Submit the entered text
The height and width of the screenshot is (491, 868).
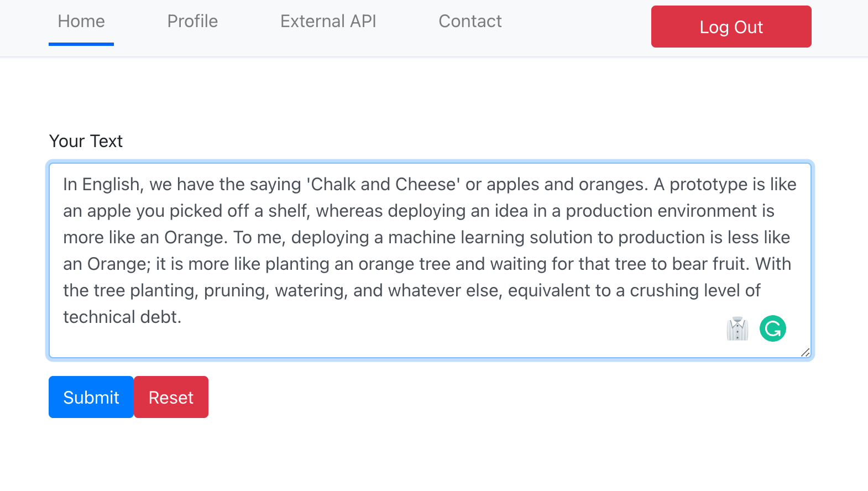(91, 397)
